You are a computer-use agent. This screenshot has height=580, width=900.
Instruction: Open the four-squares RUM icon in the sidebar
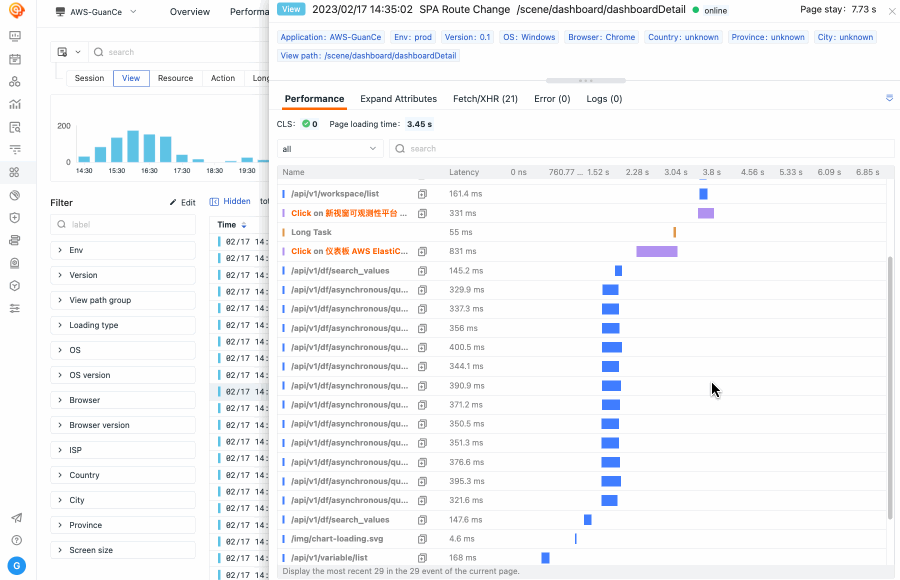tap(15, 172)
